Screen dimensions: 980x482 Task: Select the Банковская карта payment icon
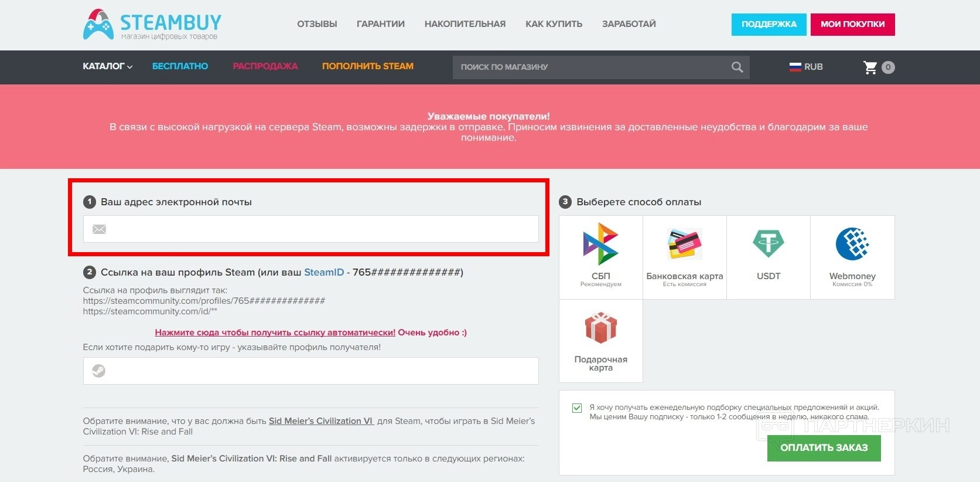point(685,244)
